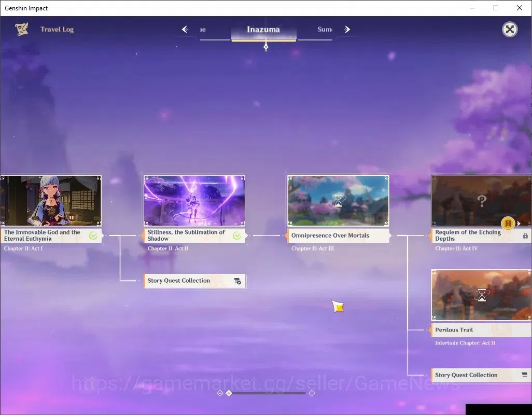The image size is (532, 415).
Task: Open the lower-right Story Quest Collection
Action: (482, 375)
